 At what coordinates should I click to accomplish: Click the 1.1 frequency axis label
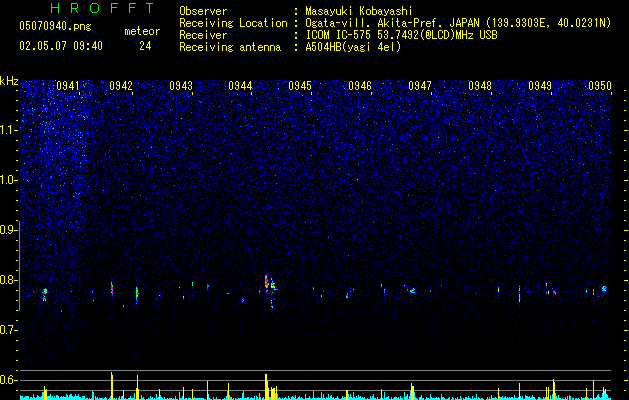[9, 130]
